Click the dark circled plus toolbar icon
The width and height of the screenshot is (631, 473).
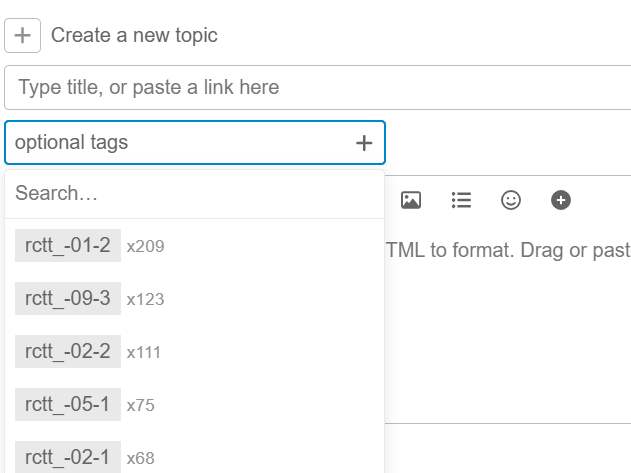pos(561,200)
